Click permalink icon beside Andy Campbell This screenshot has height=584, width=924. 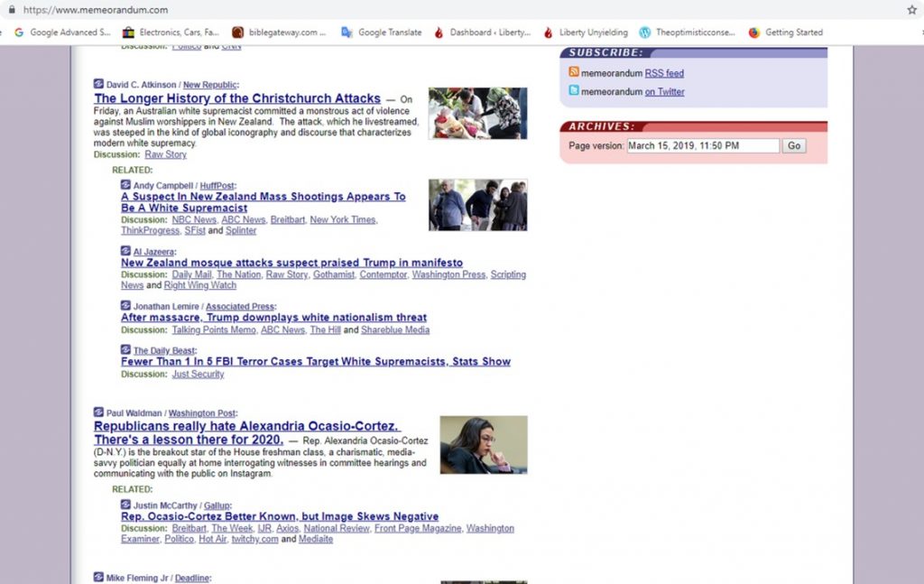click(x=125, y=184)
